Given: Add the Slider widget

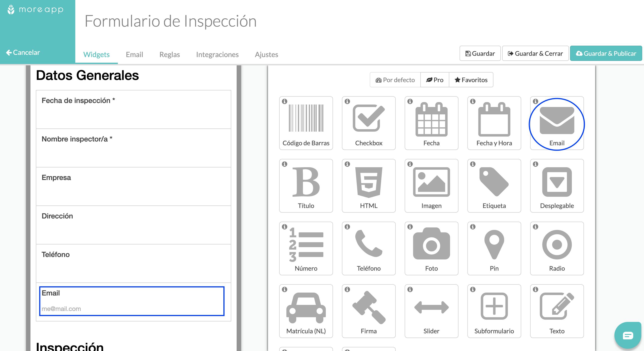Looking at the screenshot, I should pos(432,311).
